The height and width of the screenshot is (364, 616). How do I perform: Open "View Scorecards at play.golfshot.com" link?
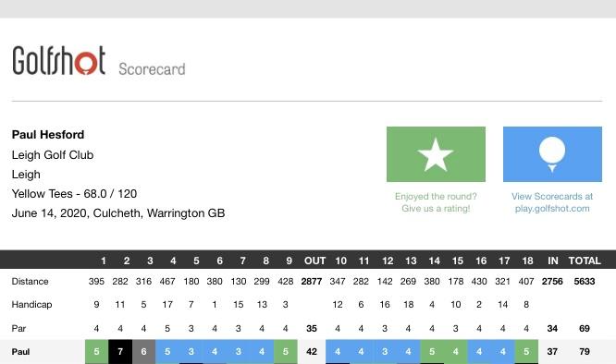(552, 202)
